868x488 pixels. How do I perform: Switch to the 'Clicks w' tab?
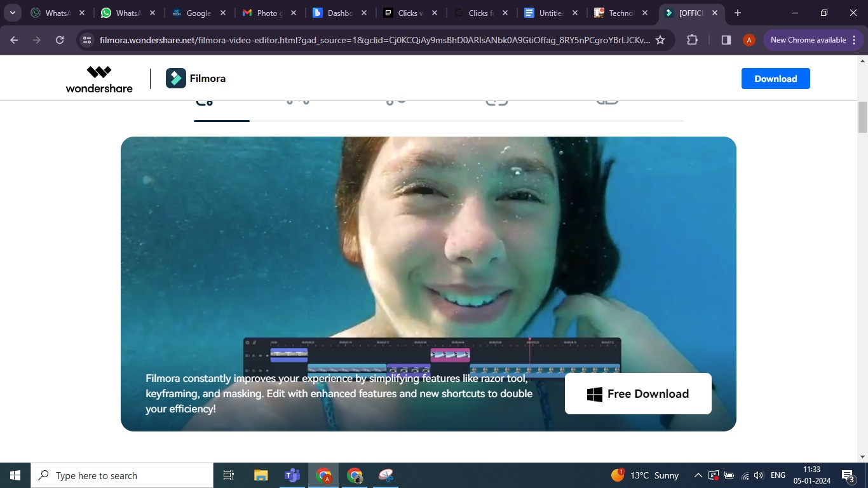pos(410,13)
